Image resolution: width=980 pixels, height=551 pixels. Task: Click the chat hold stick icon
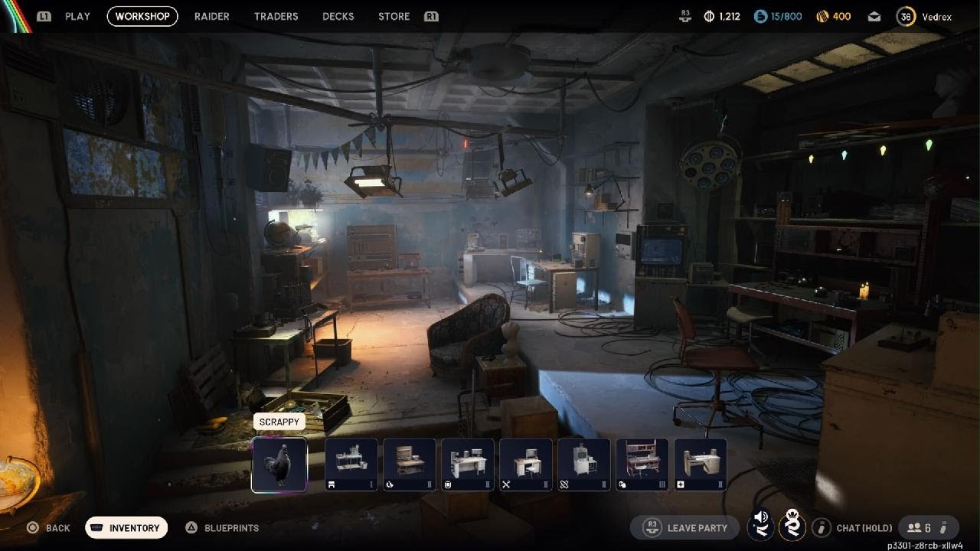coord(822,527)
